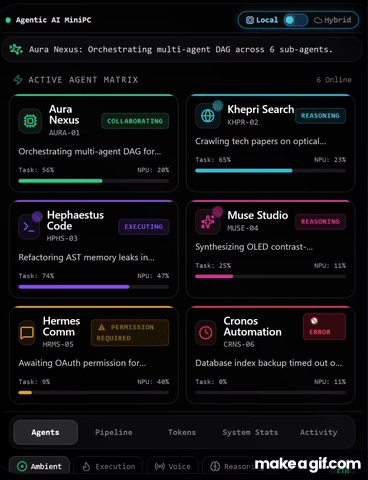Switch to the Pipeline tab
This screenshot has height=480, width=368.
pos(114,432)
